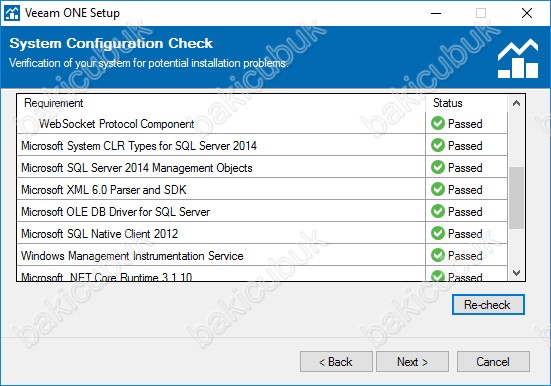Click green check for Microsoft System CLR Types

pos(438,145)
